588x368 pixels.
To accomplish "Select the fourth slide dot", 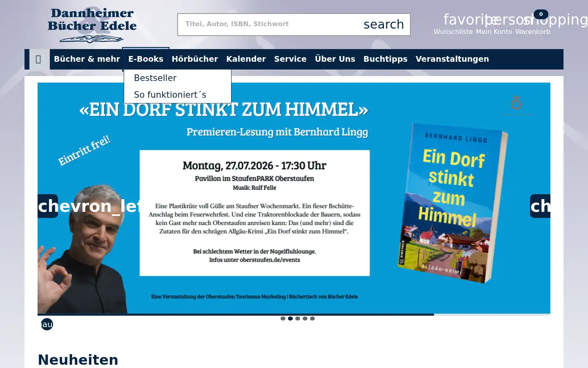I will pos(305,319).
